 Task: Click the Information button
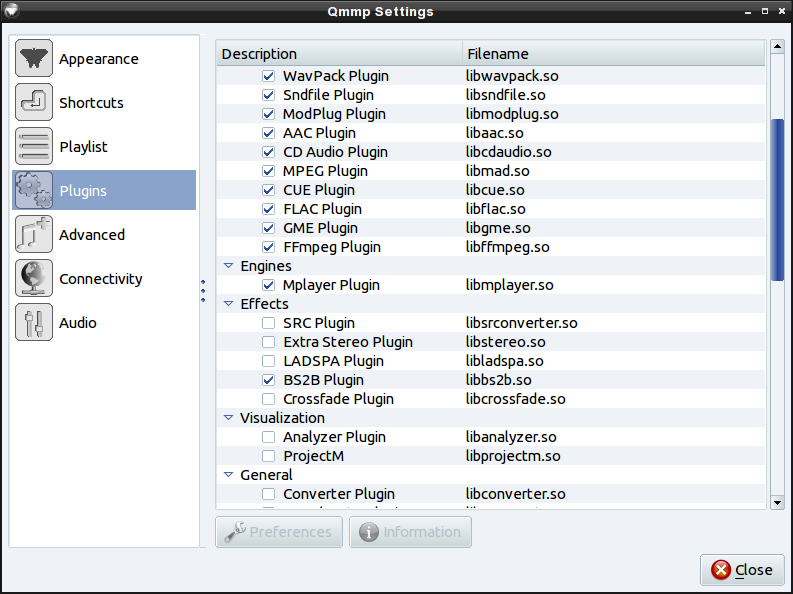tap(410, 532)
